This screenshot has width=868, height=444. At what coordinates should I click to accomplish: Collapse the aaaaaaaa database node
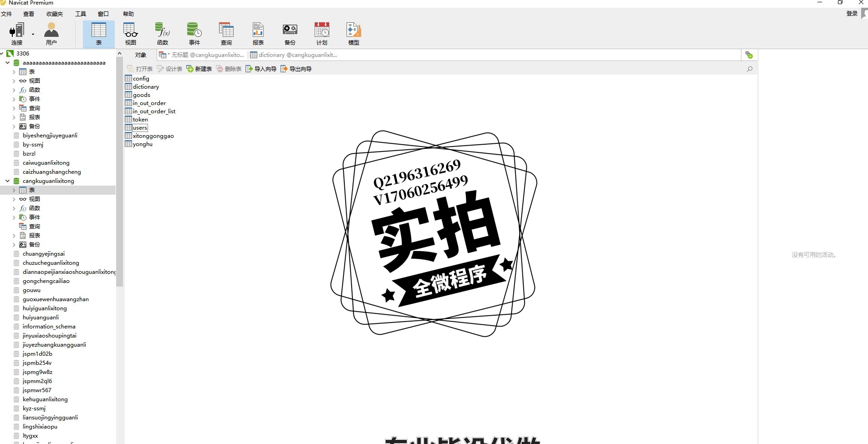8,63
